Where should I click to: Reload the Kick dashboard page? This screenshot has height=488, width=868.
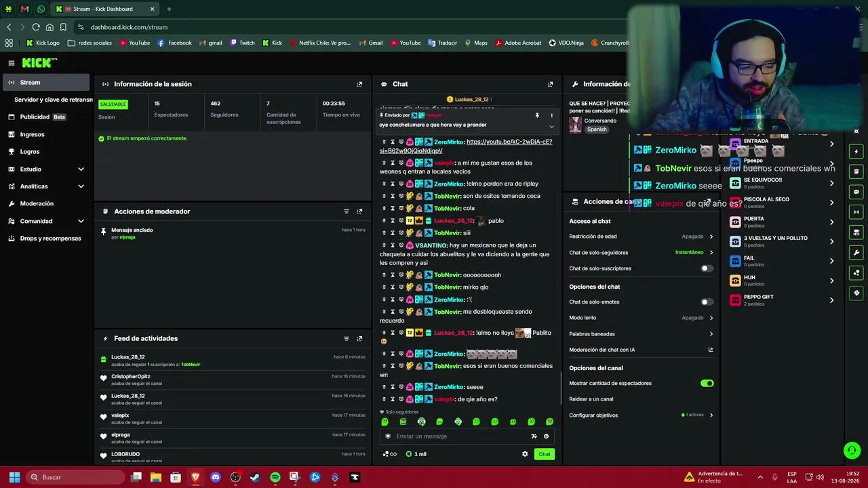(x=36, y=27)
